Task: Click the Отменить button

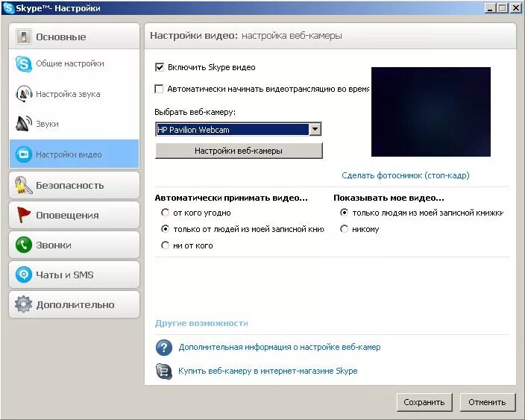Action: pyautogui.click(x=487, y=402)
